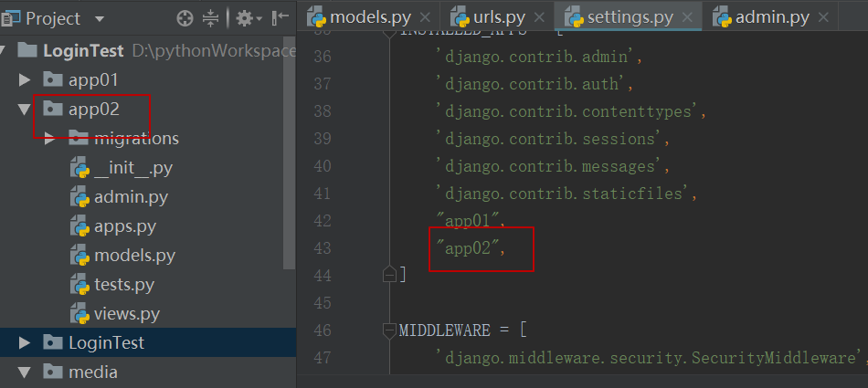Open models.py in the project tree
Screen dimensions: 868x388
(x=134, y=256)
